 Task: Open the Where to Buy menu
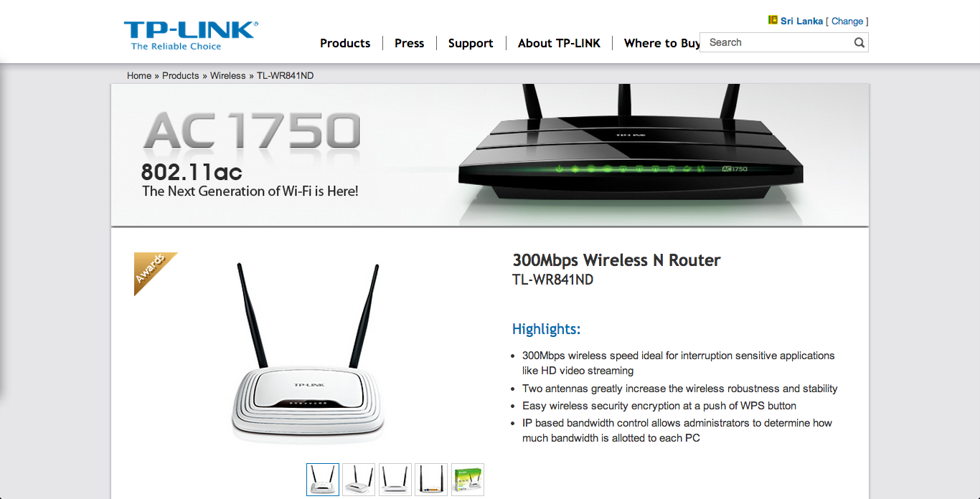click(661, 43)
